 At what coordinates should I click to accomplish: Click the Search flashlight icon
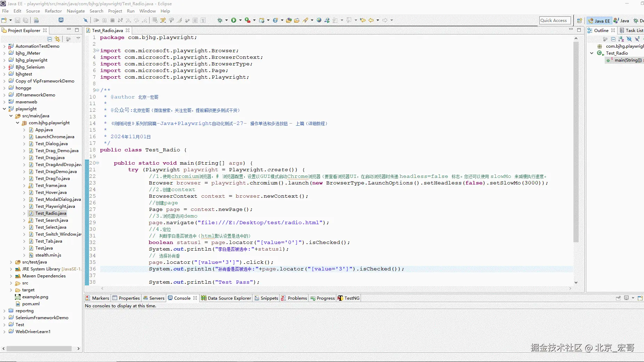click(x=305, y=20)
